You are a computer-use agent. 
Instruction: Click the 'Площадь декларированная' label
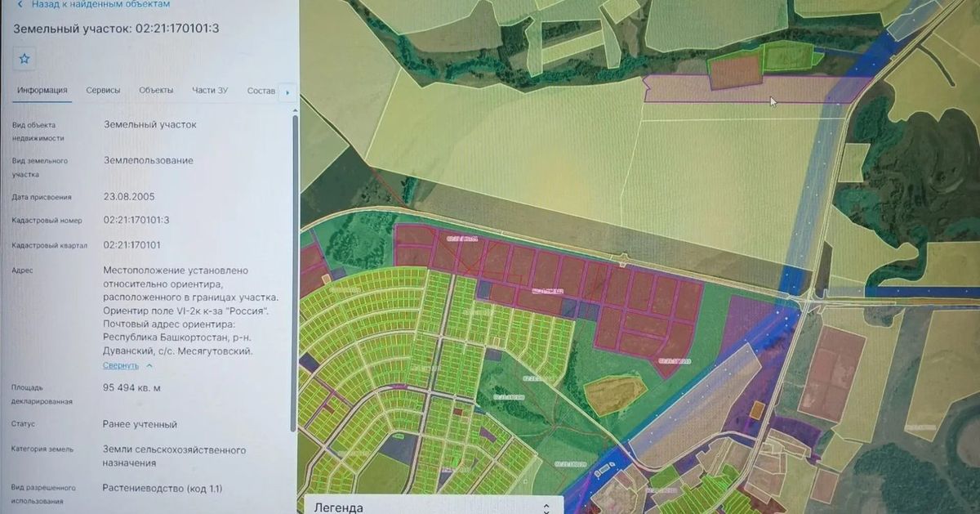(x=42, y=394)
